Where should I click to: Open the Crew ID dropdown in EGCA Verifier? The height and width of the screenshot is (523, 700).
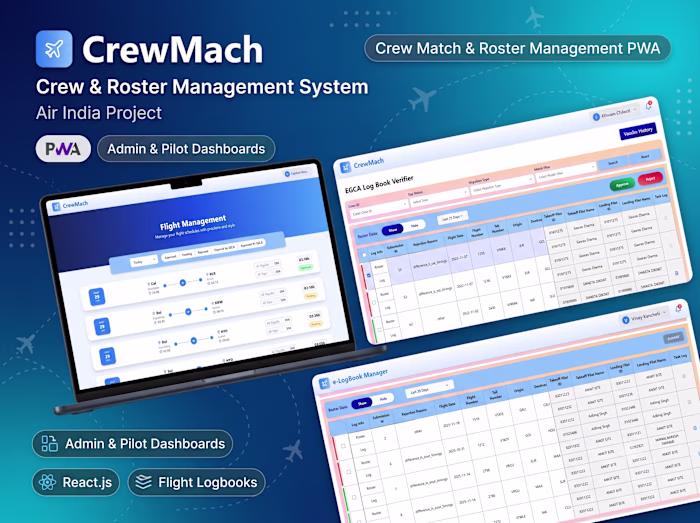click(378, 210)
